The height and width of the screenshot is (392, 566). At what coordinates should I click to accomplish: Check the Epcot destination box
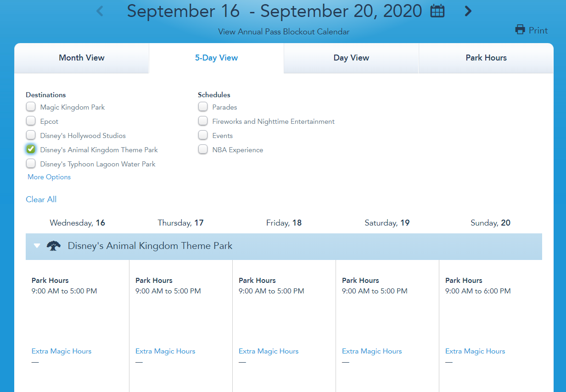click(31, 121)
